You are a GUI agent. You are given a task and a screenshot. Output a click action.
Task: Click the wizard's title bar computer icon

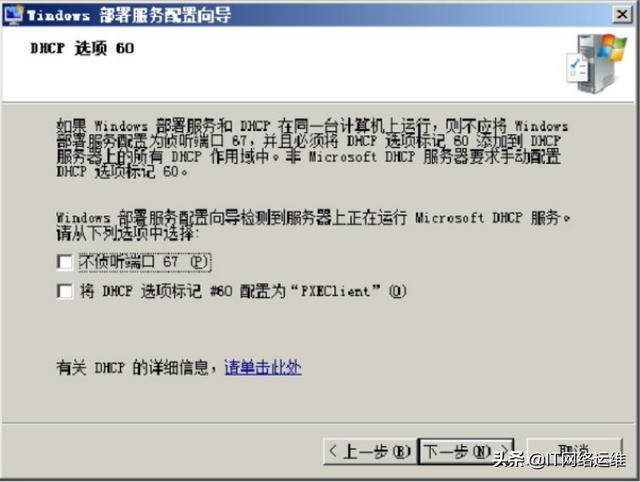(13, 15)
